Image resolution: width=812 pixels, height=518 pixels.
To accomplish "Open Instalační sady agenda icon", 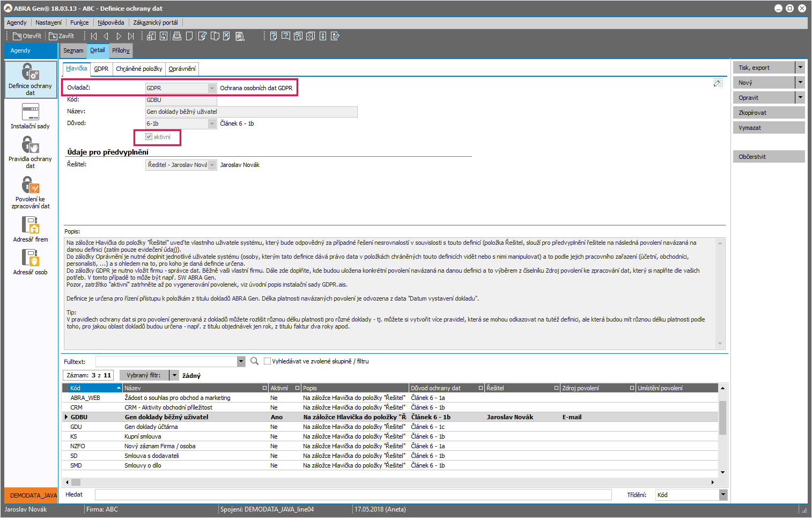I will 30,115.
